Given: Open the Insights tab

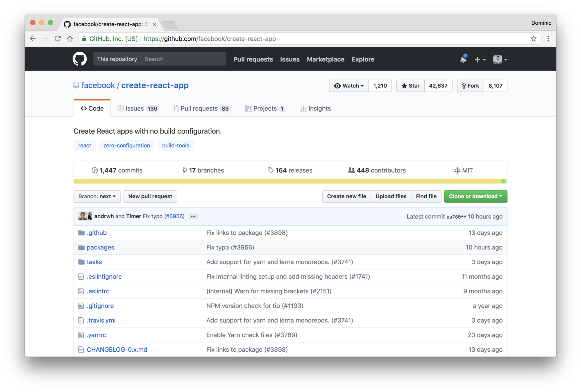Looking at the screenshot, I should [315, 108].
